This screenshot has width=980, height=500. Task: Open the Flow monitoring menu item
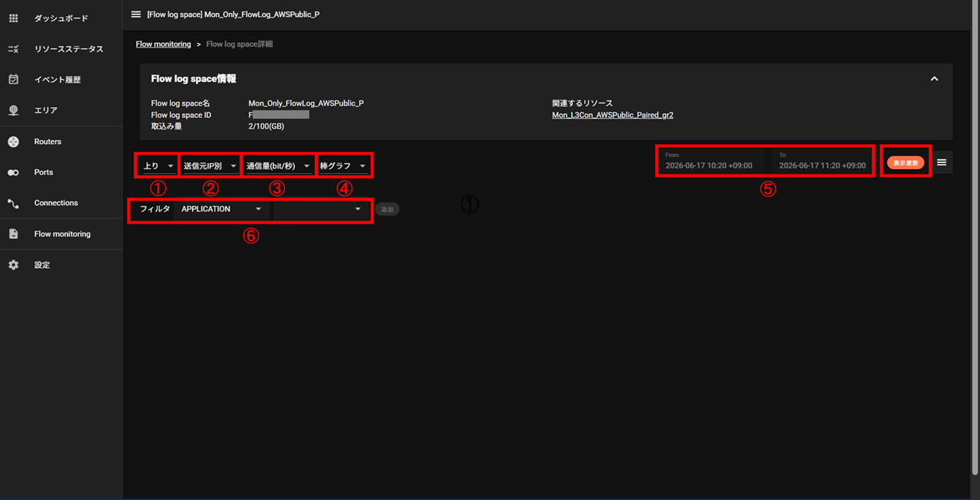(61, 234)
